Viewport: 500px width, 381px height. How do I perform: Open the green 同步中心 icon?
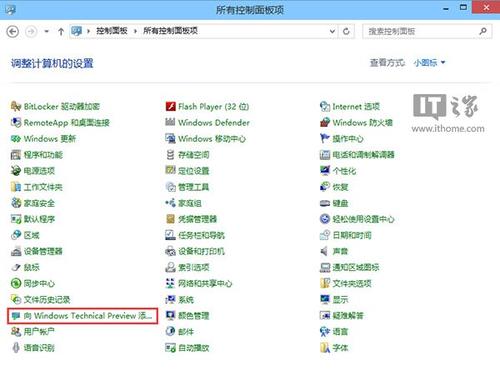tap(16, 283)
